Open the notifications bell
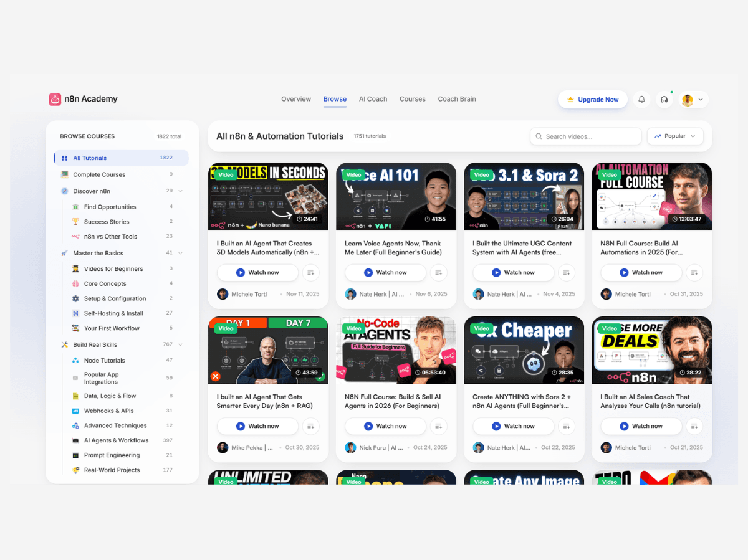This screenshot has height=560, width=748. pyautogui.click(x=641, y=100)
